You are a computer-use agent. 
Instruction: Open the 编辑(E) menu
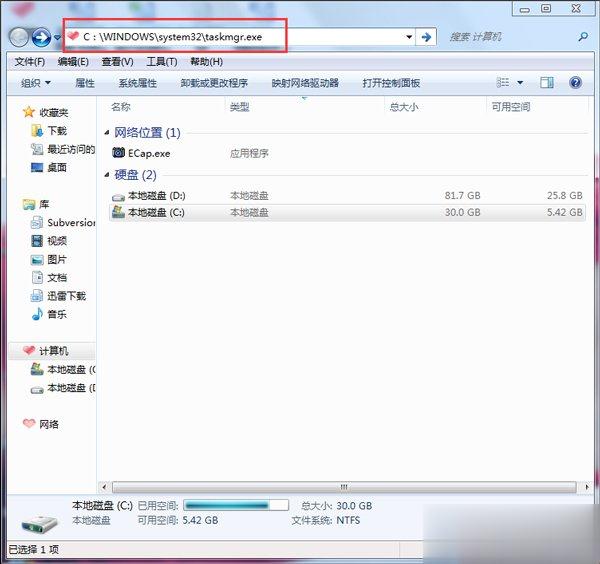[x=73, y=62]
